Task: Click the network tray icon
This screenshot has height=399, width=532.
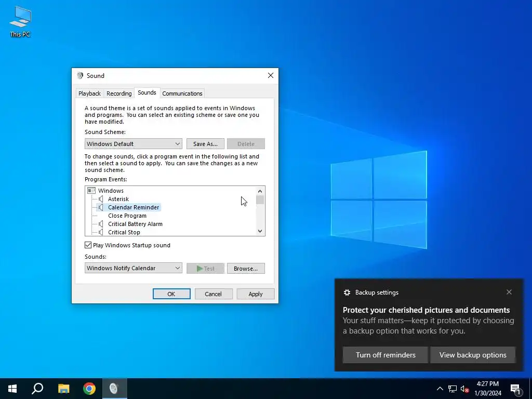Action: pyautogui.click(x=453, y=389)
